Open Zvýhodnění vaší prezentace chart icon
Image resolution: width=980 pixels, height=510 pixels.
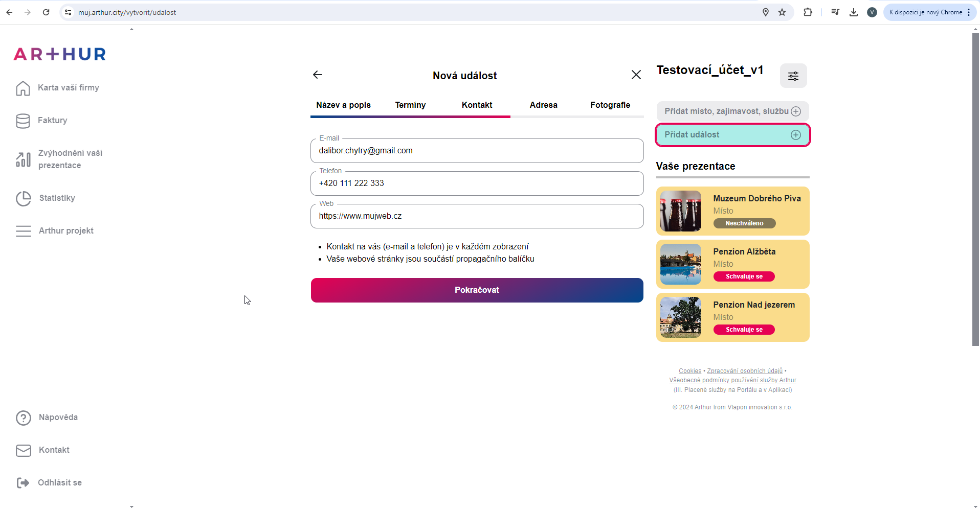click(23, 159)
